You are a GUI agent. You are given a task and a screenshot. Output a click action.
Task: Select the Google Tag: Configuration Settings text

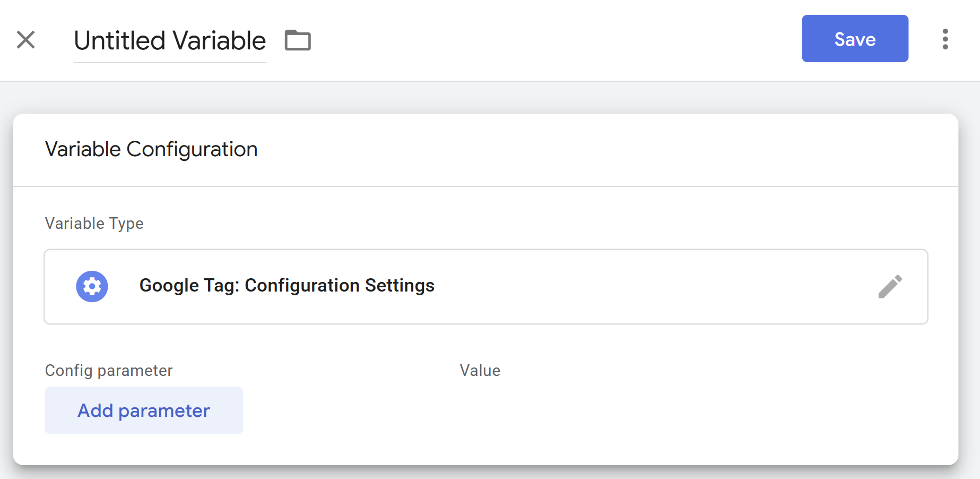[287, 286]
